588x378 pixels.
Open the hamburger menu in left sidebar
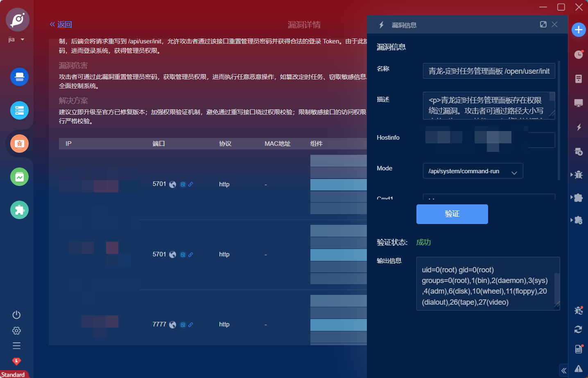point(16,346)
